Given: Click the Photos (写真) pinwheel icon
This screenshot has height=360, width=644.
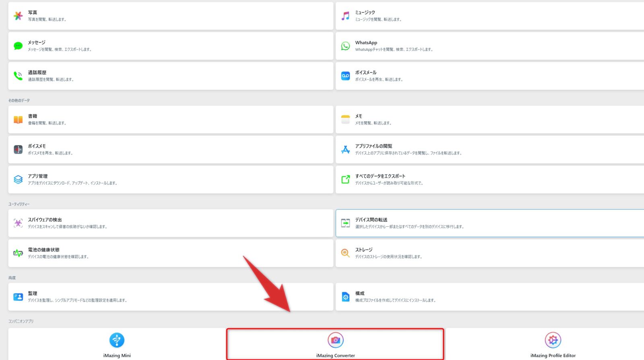Looking at the screenshot, I should tap(18, 16).
